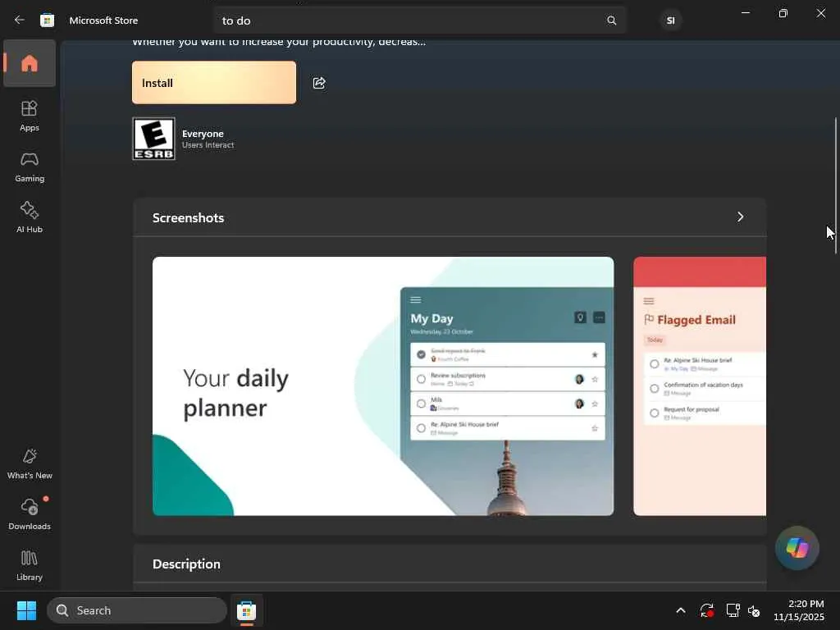This screenshot has width=840, height=630.
Task: Open the Library page
Action: [30, 565]
